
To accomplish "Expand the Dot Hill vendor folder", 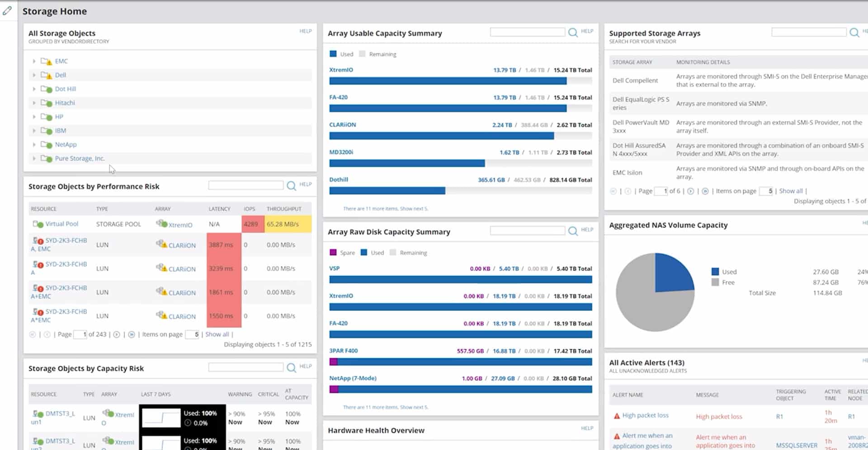I will click(x=34, y=89).
